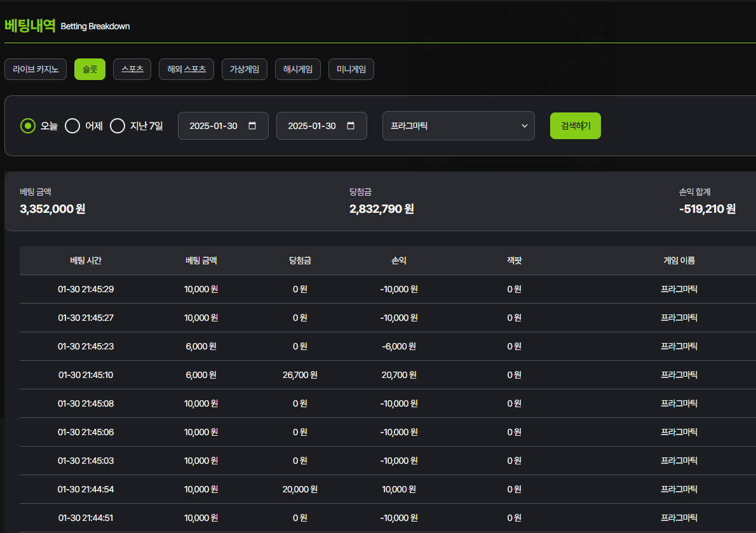The width and height of the screenshot is (756, 533).
Task: Switch to the 가상게임 tab
Action: point(245,69)
